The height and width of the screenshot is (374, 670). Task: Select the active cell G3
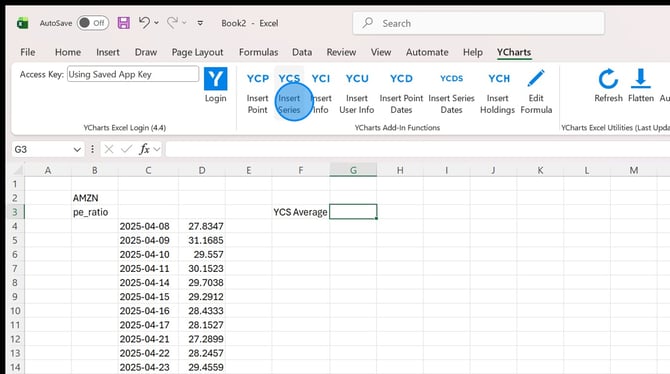click(353, 212)
